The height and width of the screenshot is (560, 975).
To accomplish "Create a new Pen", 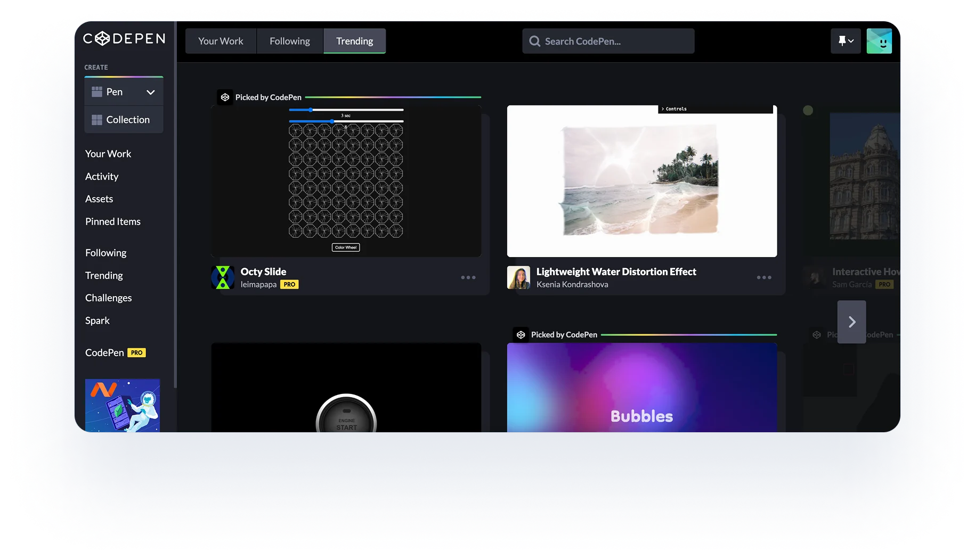I will coord(115,92).
